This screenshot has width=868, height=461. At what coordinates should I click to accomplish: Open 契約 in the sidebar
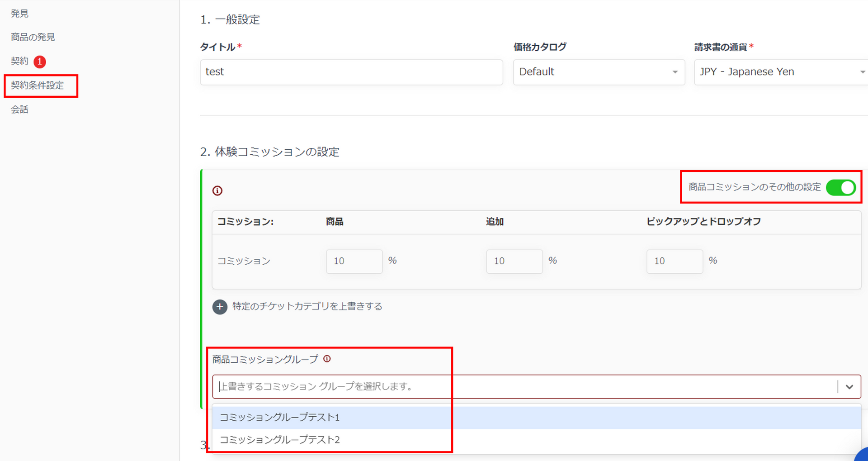coord(19,61)
